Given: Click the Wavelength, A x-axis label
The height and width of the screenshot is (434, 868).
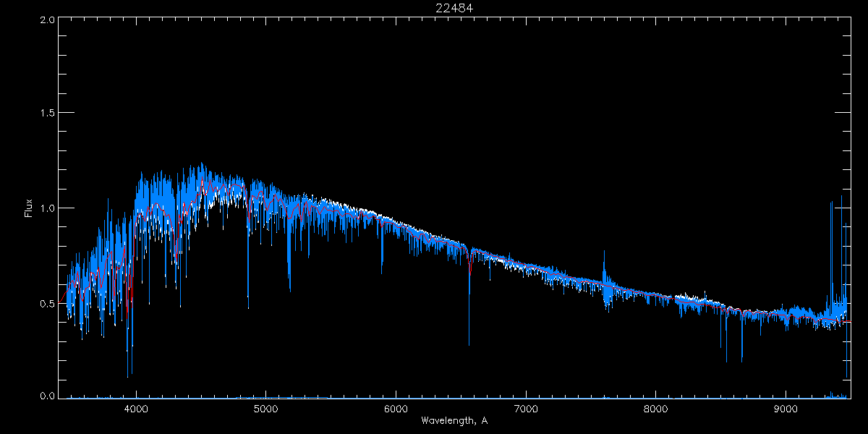Looking at the screenshot, I should (454, 420).
